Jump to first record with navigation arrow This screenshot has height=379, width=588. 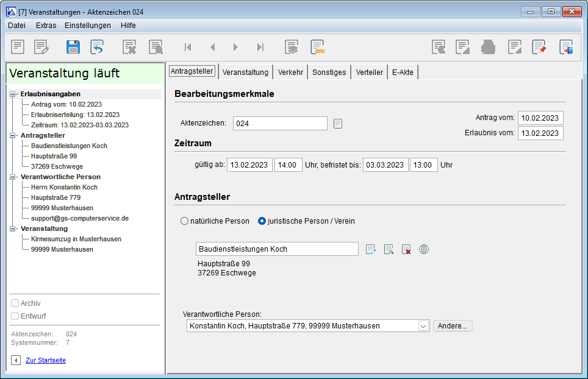pyautogui.click(x=188, y=47)
